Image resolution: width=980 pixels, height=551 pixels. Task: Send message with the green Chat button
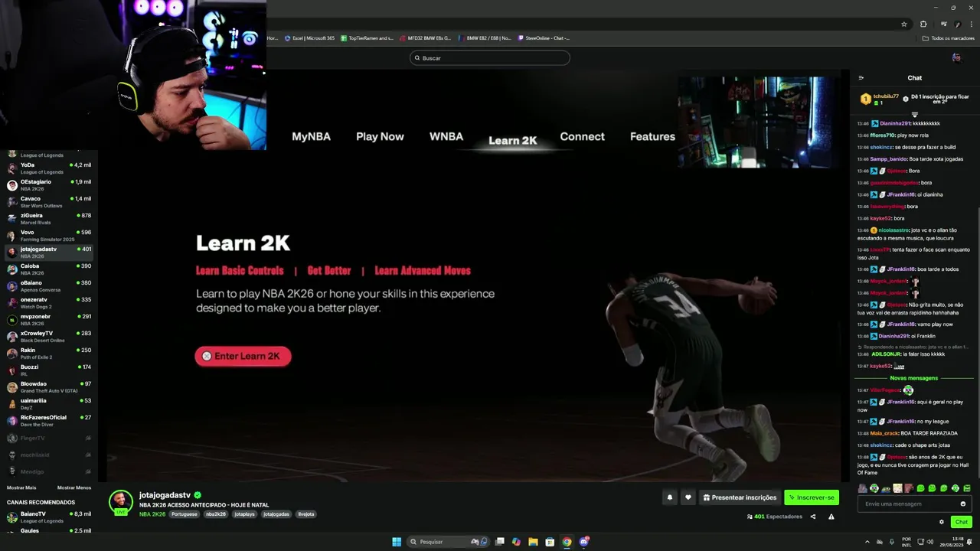[x=961, y=522]
